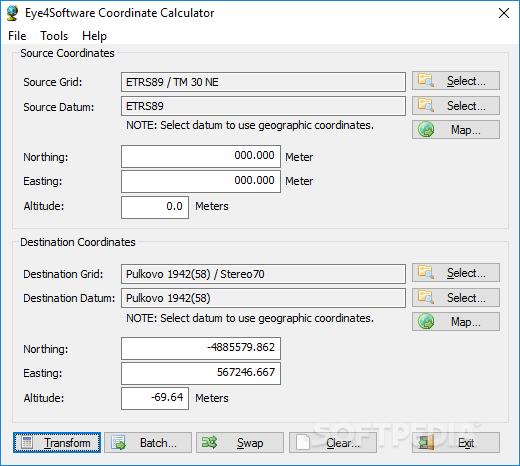Click Select button for Destination Grid
Image resolution: width=520 pixels, height=466 pixels.
(456, 273)
